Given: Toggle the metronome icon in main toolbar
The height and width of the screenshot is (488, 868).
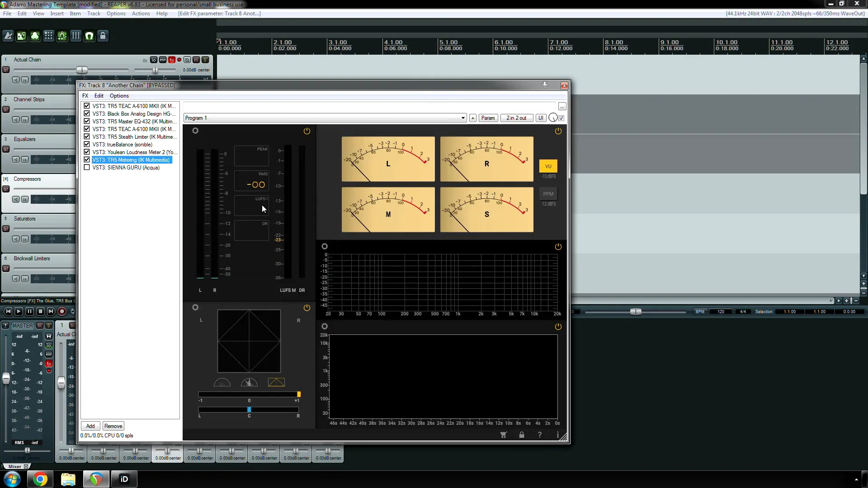Looking at the screenshot, I should (8, 36).
